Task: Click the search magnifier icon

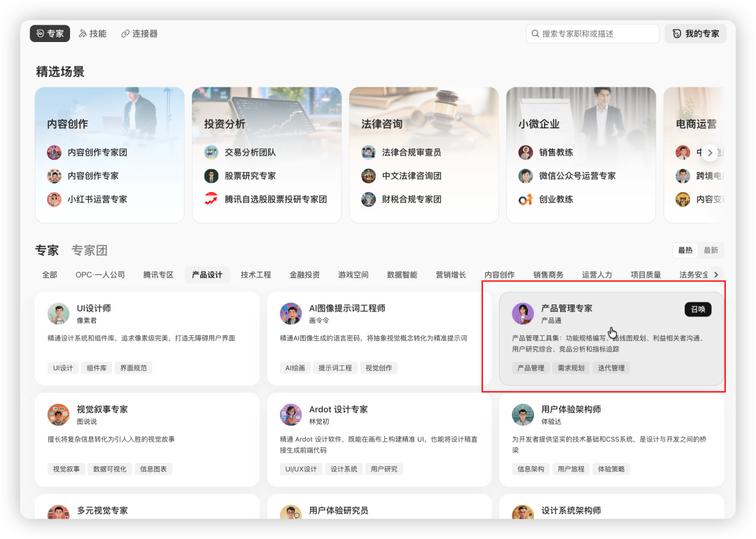Action: pyautogui.click(x=535, y=34)
